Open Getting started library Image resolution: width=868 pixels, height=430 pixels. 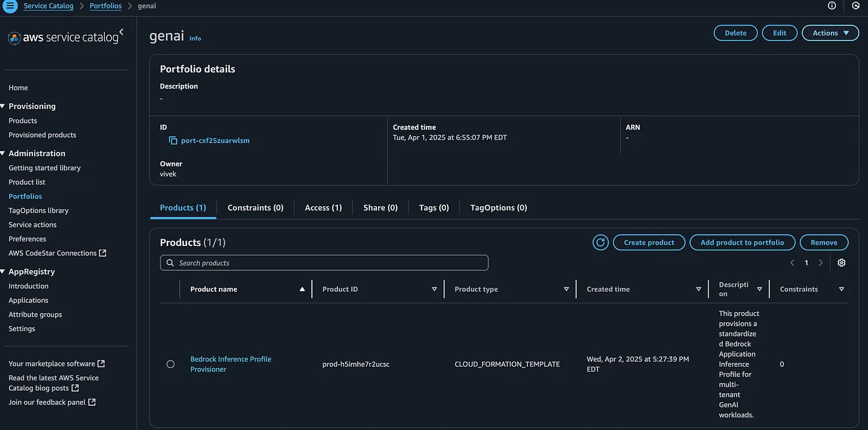point(45,168)
